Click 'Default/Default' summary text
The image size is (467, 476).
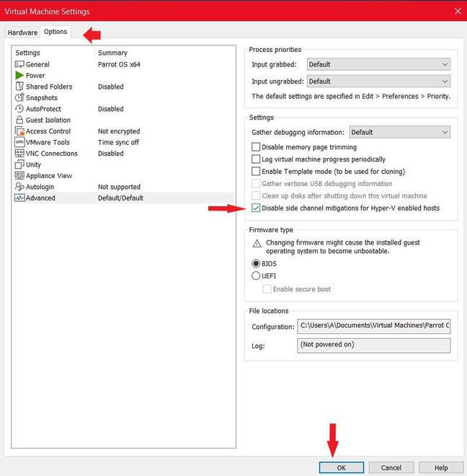120,198
